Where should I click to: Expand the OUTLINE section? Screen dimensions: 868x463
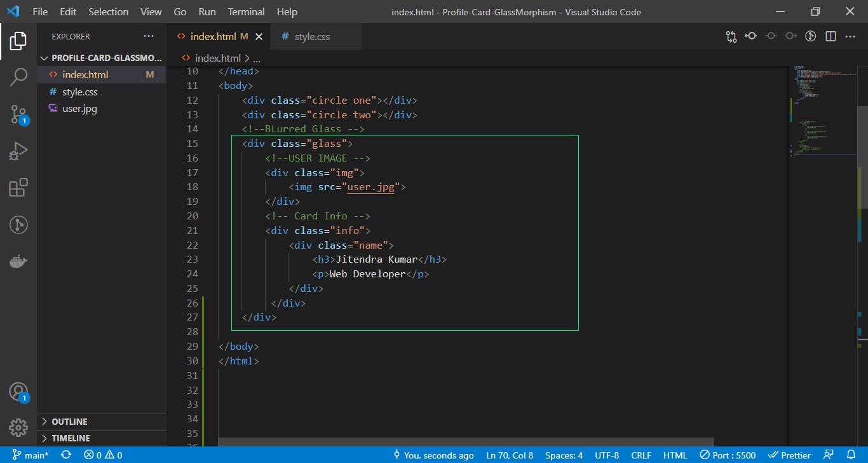pos(102,422)
